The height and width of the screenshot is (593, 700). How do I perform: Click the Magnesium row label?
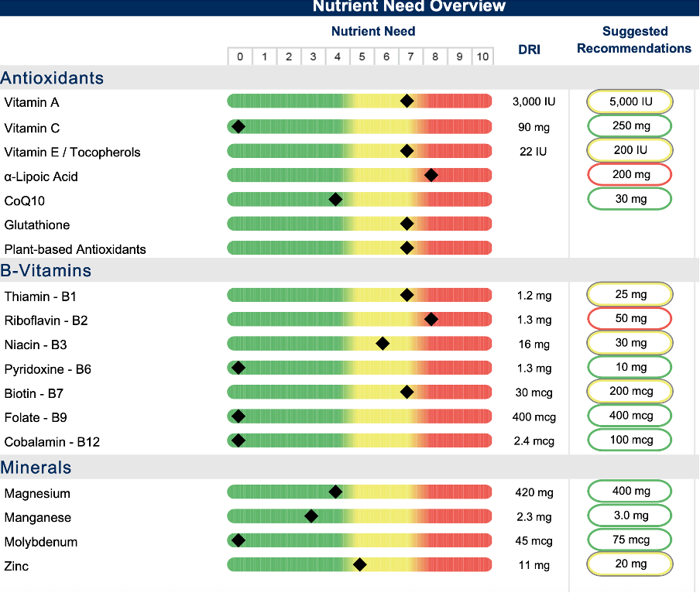37,493
